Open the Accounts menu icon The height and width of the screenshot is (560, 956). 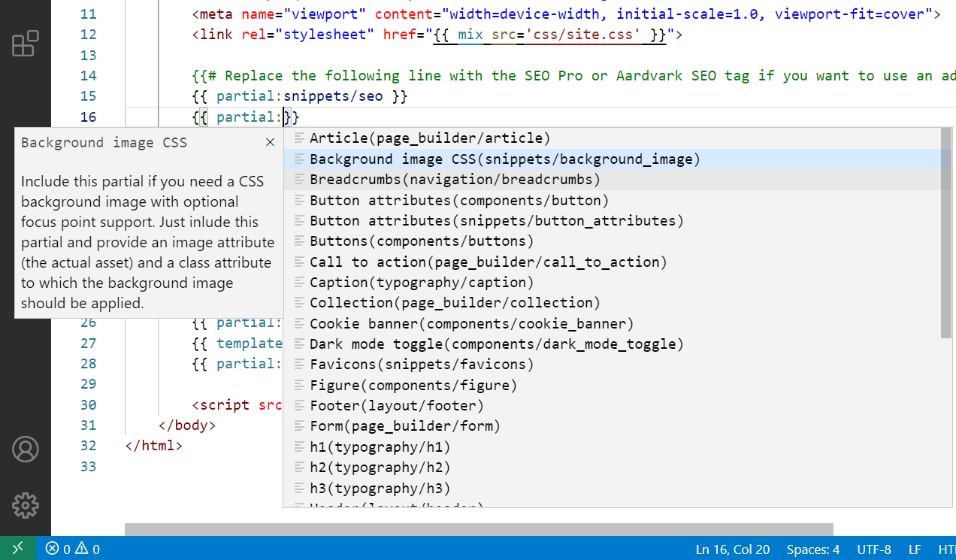[26, 449]
